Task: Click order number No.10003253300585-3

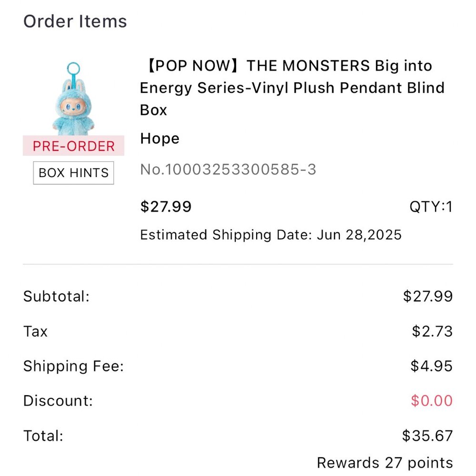Action: pos(228,169)
